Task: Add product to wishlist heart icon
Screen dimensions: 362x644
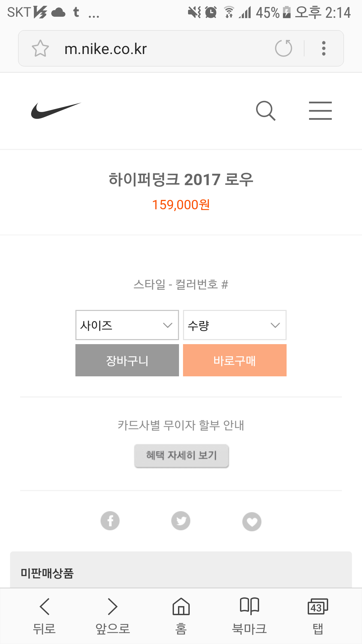Action: [x=252, y=522]
